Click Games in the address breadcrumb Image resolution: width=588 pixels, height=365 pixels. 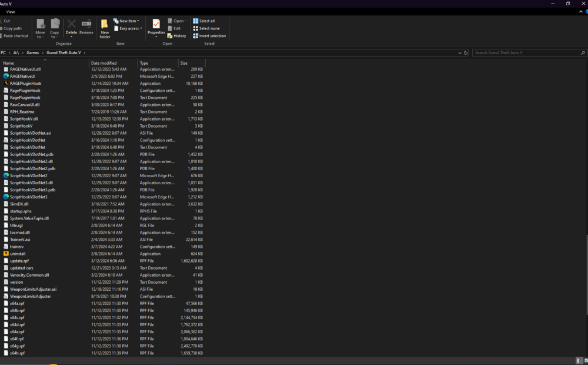pyautogui.click(x=32, y=53)
